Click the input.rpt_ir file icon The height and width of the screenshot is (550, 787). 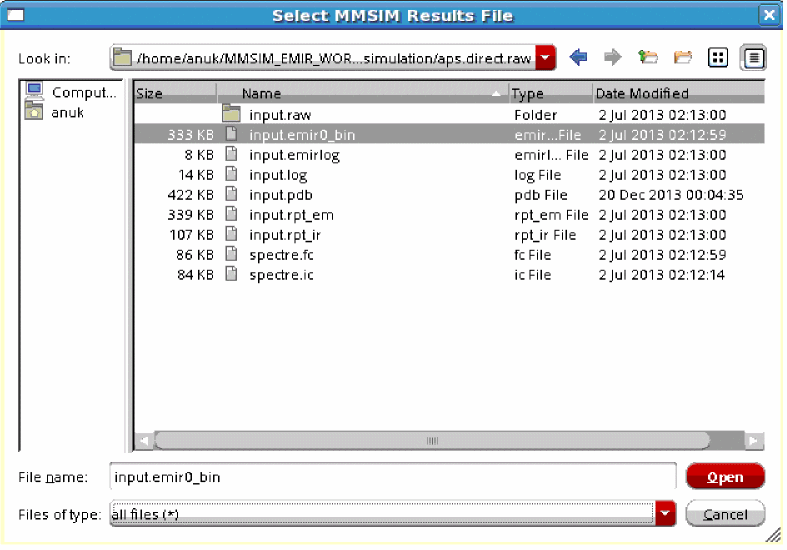231,235
